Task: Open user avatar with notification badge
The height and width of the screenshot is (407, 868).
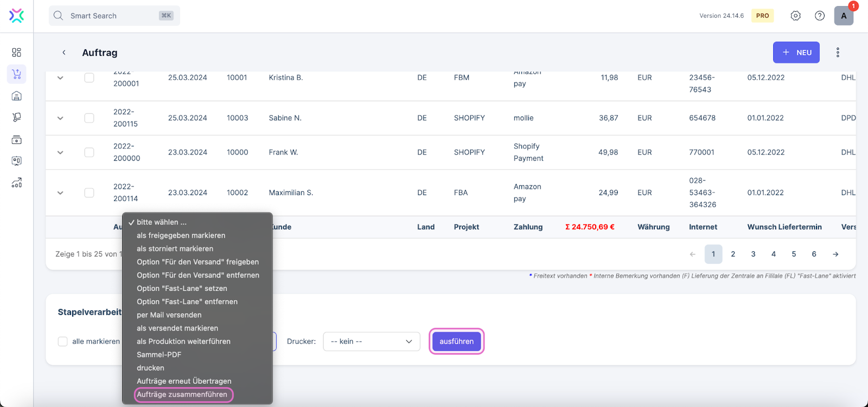Action: (844, 16)
